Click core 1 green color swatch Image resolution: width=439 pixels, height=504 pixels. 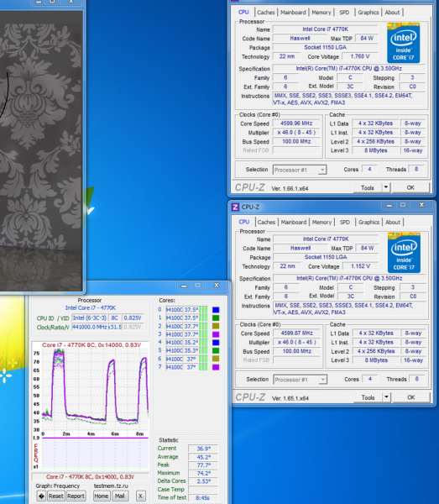(216, 318)
